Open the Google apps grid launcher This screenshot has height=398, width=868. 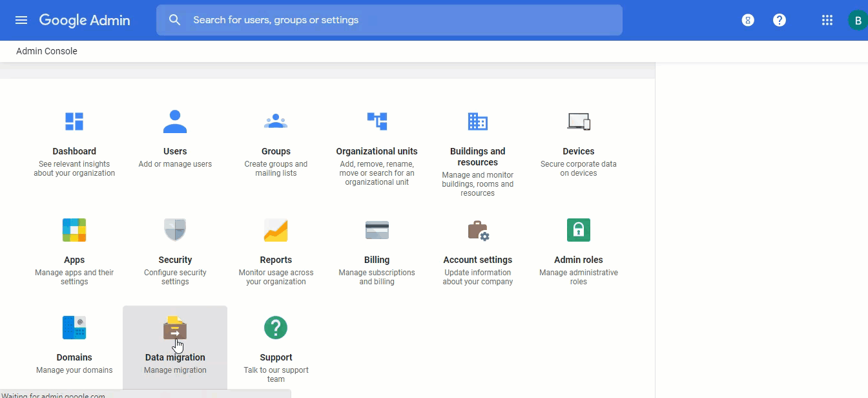pos(827,20)
